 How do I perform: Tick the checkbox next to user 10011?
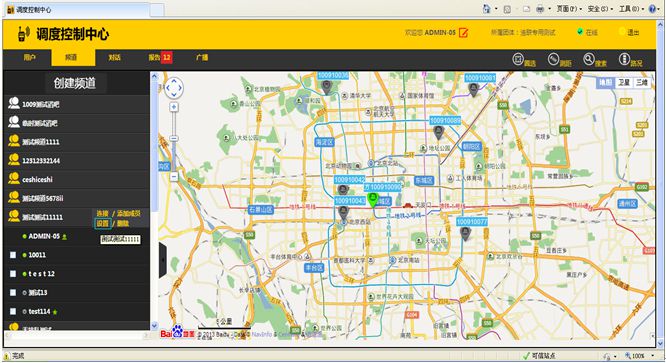[13, 255]
